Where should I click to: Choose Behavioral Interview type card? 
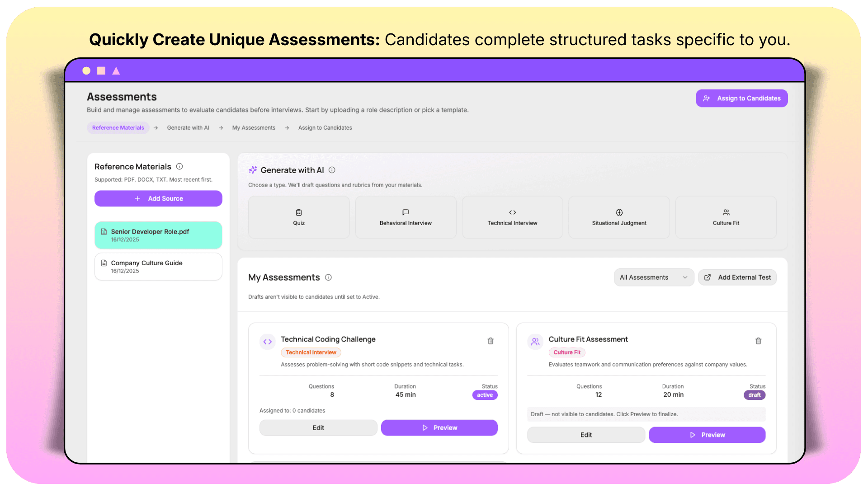tap(406, 217)
